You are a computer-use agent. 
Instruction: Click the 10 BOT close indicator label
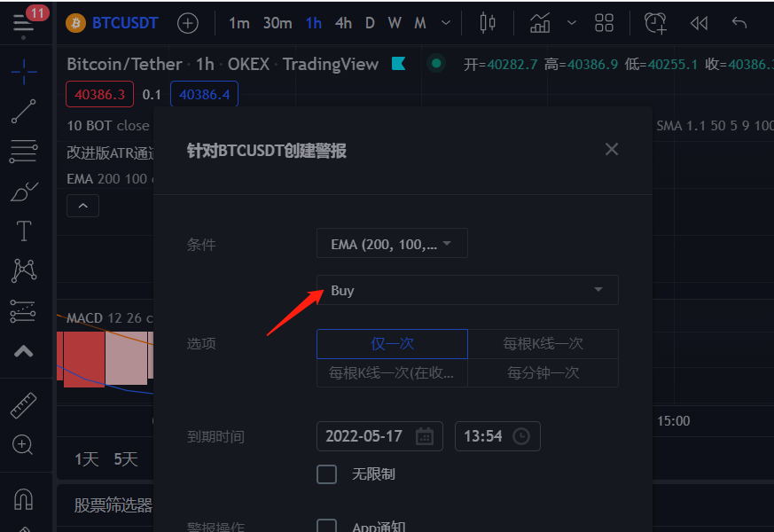pos(108,125)
